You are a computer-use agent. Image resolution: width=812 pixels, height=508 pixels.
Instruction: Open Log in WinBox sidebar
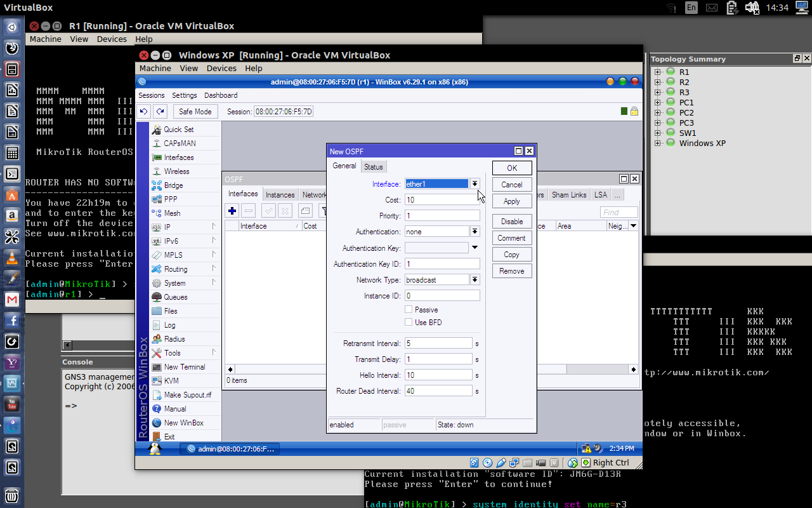point(169,325)
